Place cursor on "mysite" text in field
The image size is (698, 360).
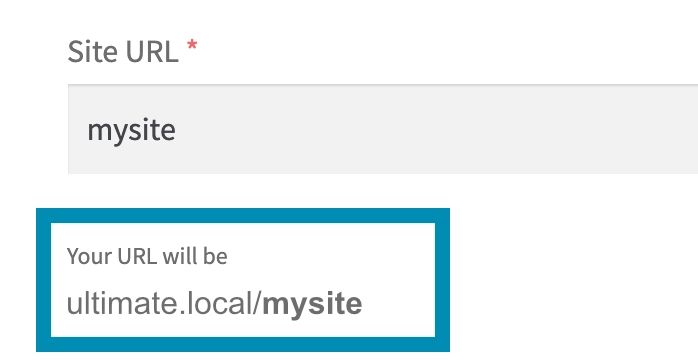click(131, 130)
